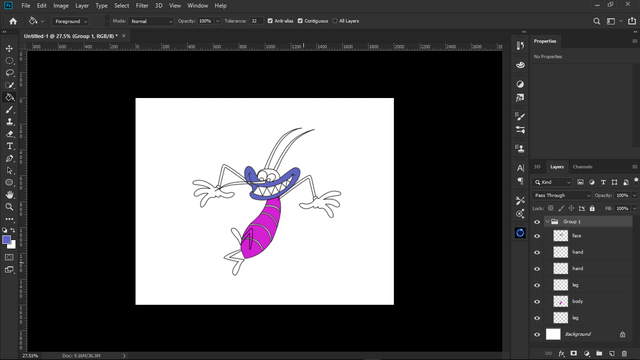
Task: Create a new layer icon
Action: 611,353
